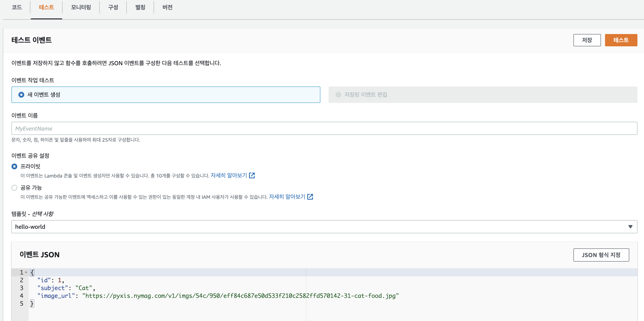This screenshot has height=321, width=644.
Task: Select the 프라이빗 sharing radio button
Action: click(x=15, y=166)
